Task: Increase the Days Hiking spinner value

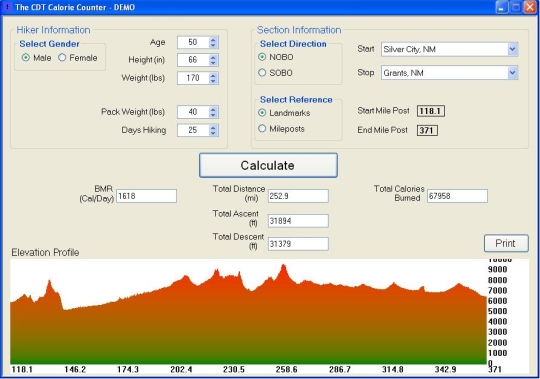Action: [x=213, y=127]
